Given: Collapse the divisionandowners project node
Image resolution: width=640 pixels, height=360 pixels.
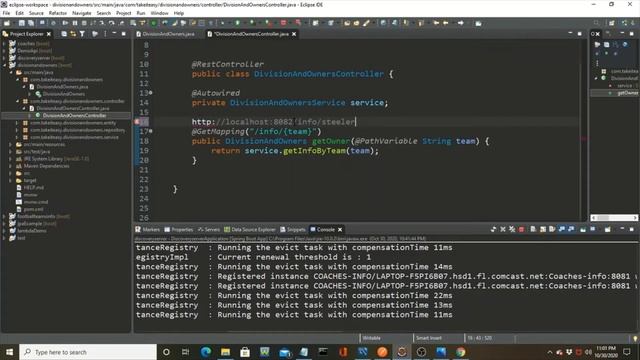Looking at the screenshot, I should (x=4, y=65).
